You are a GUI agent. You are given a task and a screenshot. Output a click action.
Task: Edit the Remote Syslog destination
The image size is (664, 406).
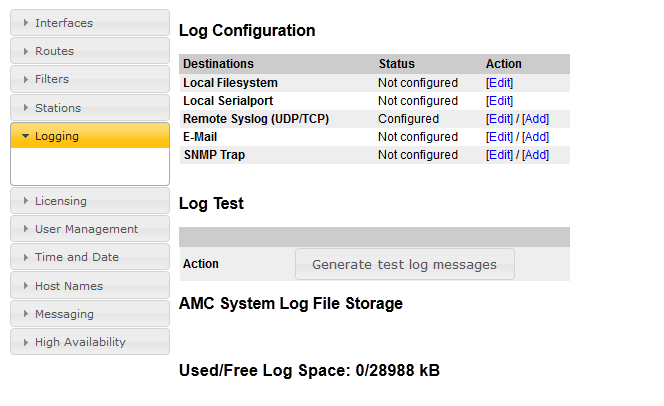[499, 119]
